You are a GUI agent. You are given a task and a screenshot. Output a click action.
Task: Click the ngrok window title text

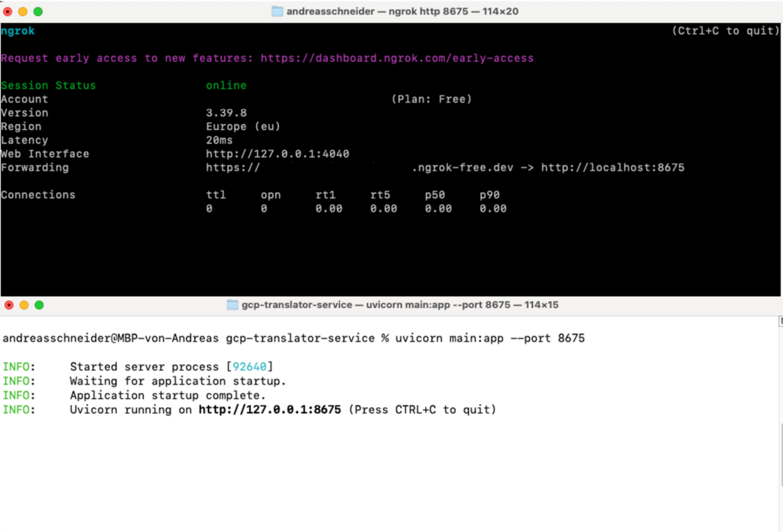(x=402, y=11)
